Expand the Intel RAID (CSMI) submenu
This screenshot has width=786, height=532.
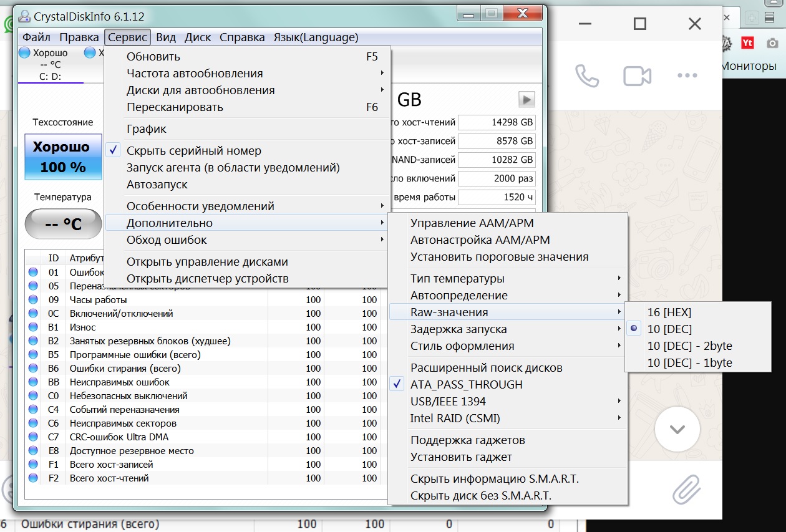(x=507, y=418)
